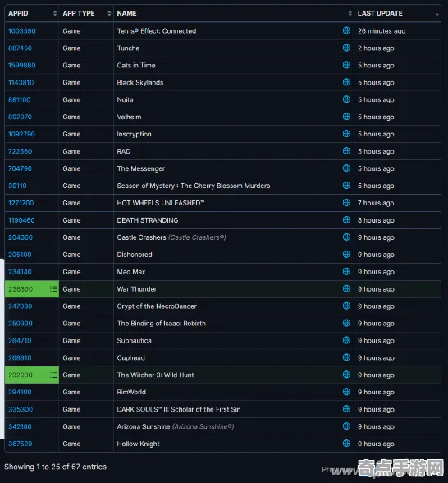
Task: Open the Hollow Knight globe icon
Action: [x=346, y=444]
